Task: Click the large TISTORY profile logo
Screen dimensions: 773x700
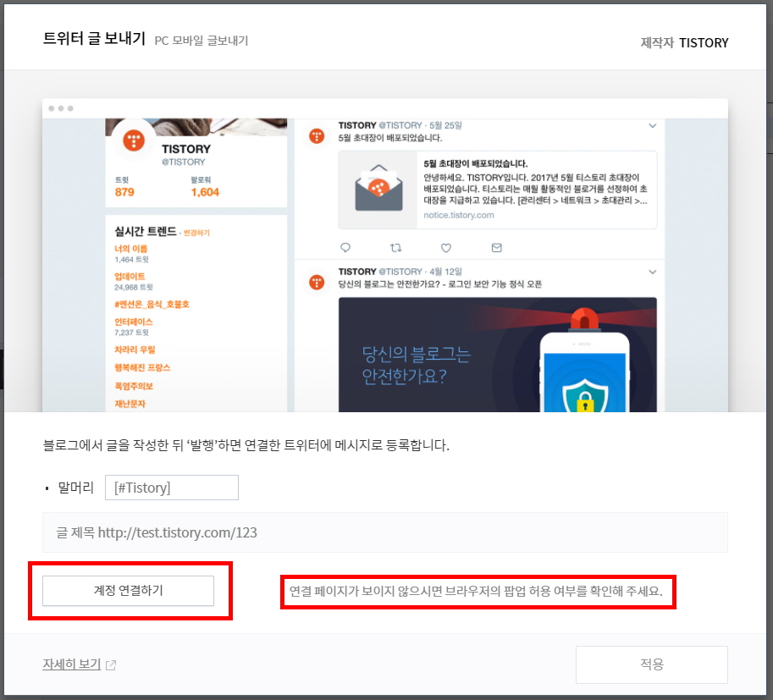Action: (134, 141)
